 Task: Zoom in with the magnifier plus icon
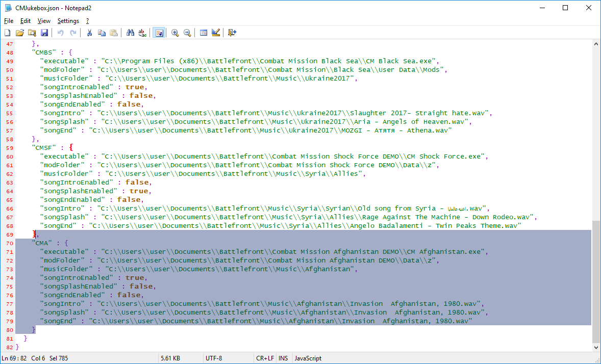click(175, 33)
